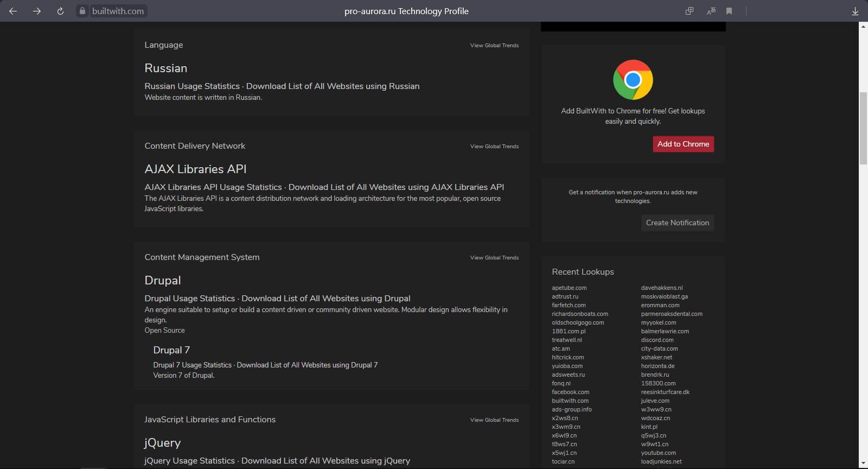Bookmark this page using the bookmark icon
This screenshot has height=469, width=868.
point(729,11)
